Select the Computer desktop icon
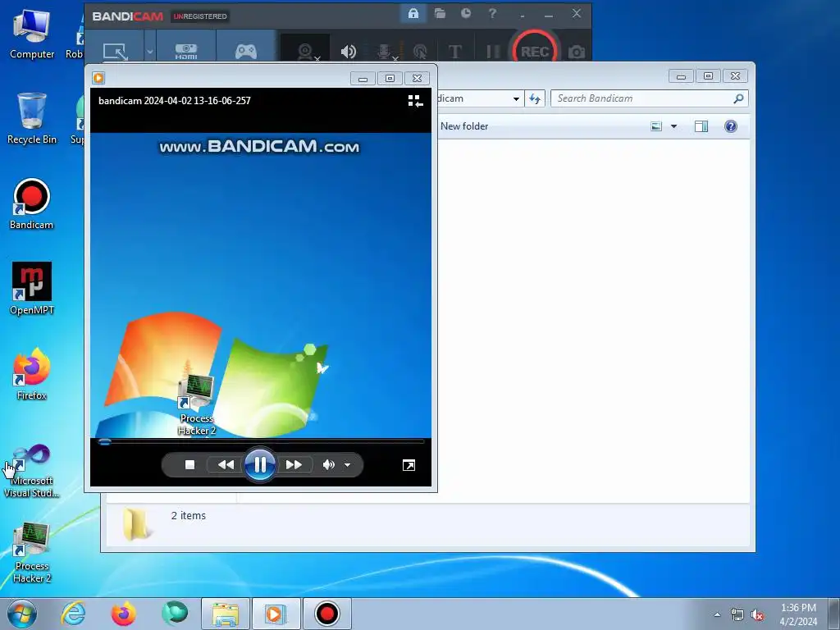The height and width of the screenshot is (630, 840). [32, 34]
